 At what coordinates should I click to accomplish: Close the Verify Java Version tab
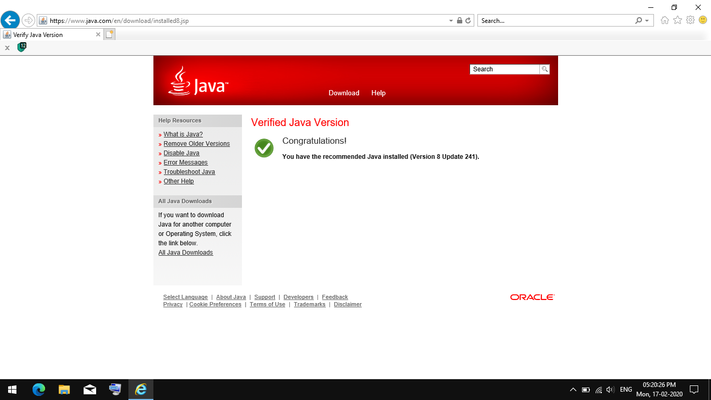pyautogui.click(x=98, y=34)
